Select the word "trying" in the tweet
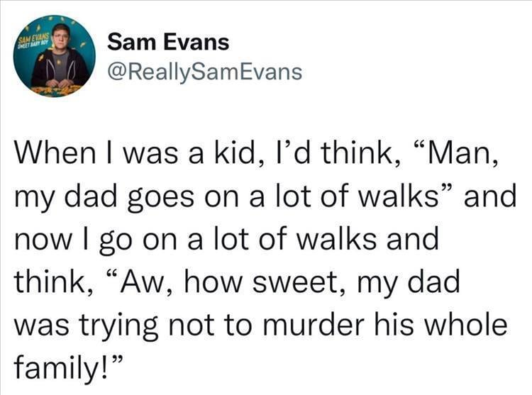 (118, 327)
